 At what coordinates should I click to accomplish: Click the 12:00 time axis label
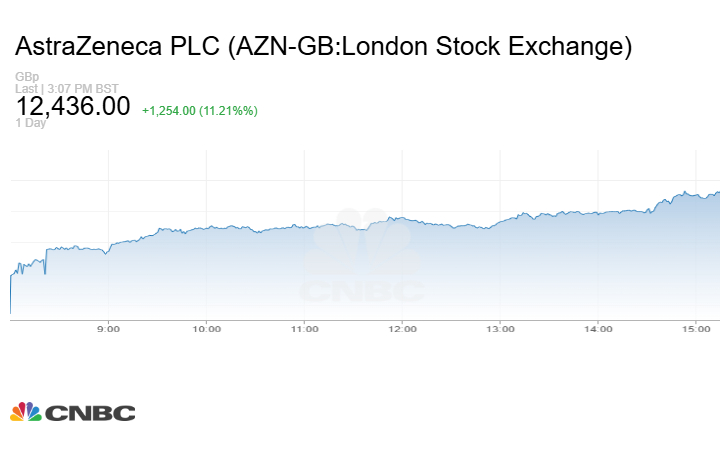[x=402, y=328]
